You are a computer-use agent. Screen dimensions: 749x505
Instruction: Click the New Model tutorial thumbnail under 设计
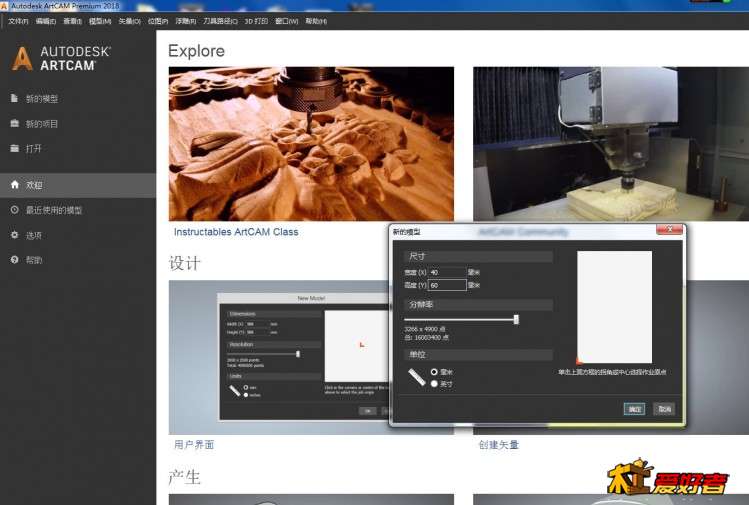coord(279,357)
